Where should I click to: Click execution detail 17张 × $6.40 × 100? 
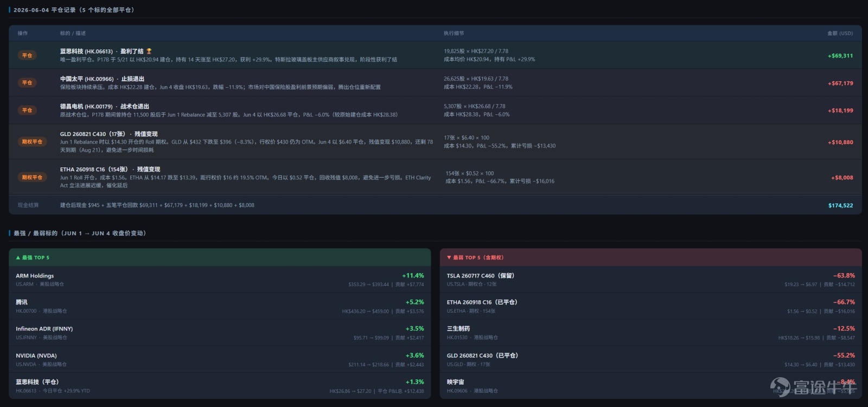coord(466,138)
